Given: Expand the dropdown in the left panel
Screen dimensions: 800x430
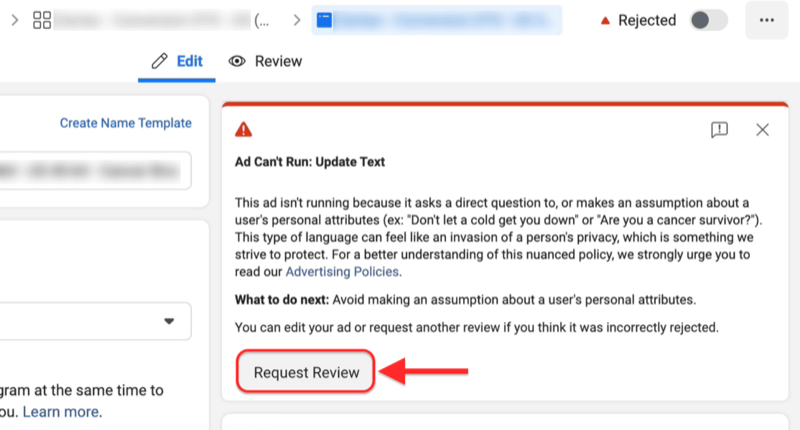Looking at the screenshot, I should (169, 321).
